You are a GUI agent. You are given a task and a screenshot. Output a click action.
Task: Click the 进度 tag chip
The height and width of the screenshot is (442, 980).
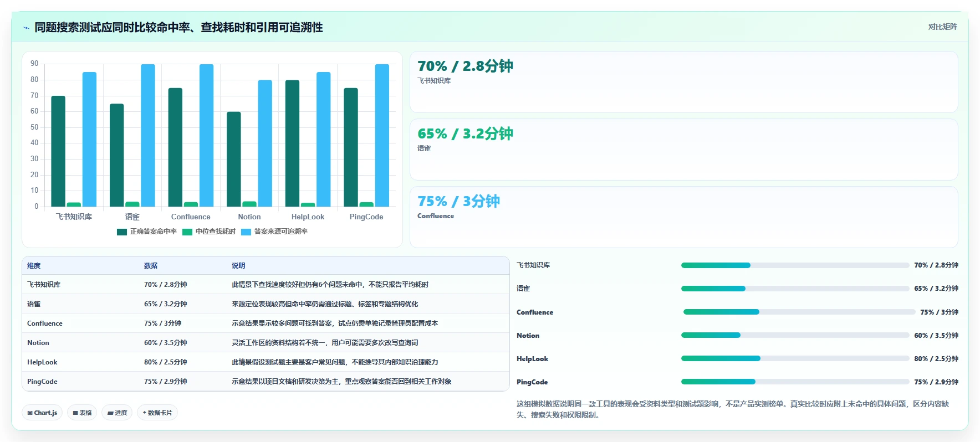point(117,413)
